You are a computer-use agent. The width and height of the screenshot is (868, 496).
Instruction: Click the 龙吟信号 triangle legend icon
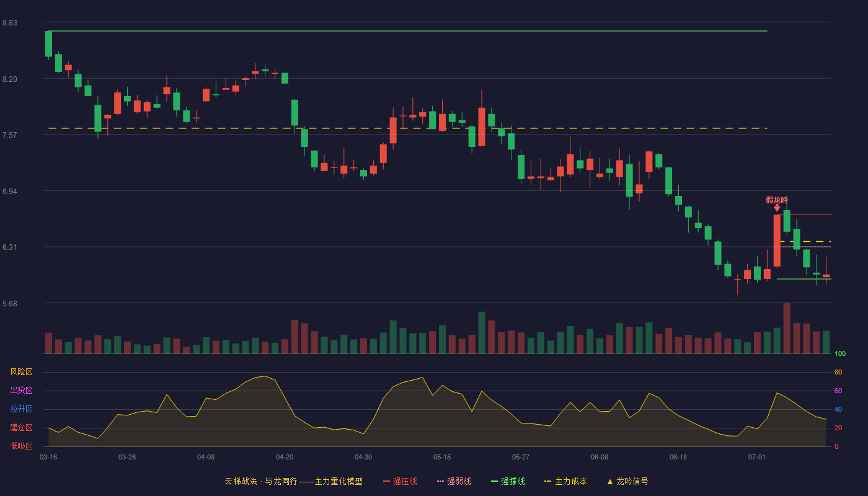(x=609, y=482)
